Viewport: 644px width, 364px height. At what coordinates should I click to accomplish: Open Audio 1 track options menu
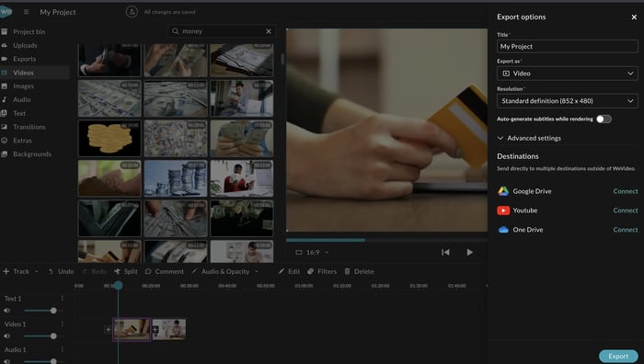click(x=62, y=349)
